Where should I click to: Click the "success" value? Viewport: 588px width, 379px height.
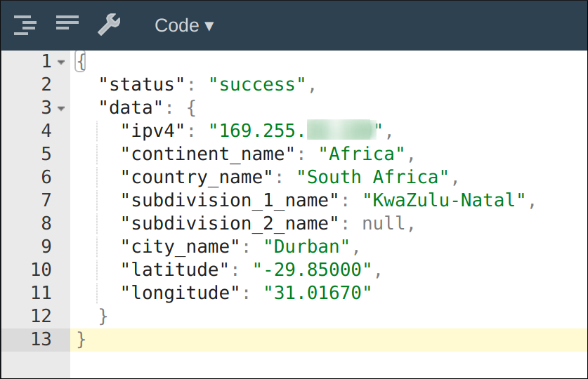tap(258, 84)
